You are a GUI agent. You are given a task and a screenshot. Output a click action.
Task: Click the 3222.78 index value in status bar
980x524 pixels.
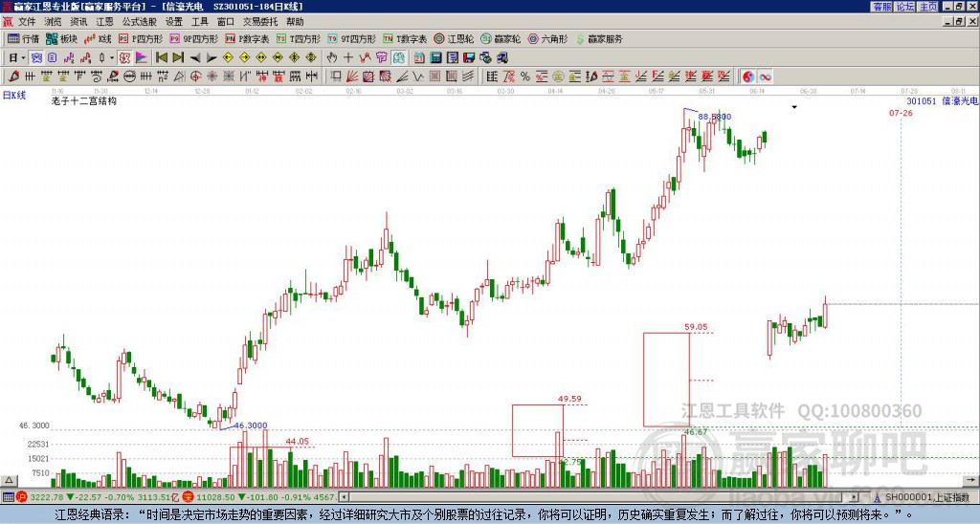click(47, 497)
